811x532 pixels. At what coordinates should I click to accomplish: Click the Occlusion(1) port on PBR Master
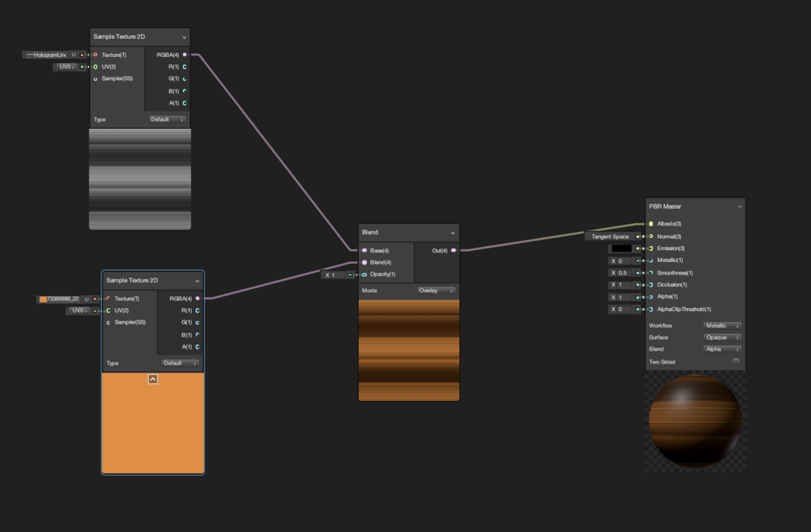pyautogui.click(x=651, y=285)
